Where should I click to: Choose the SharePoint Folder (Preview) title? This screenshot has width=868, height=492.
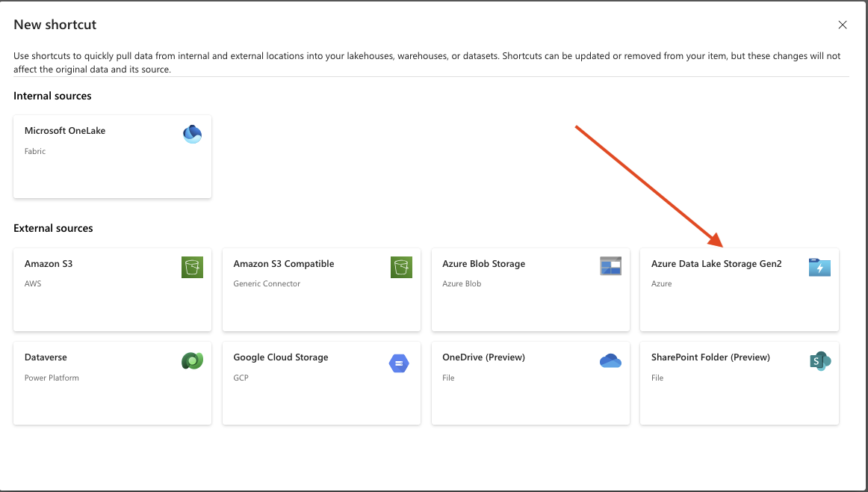(x=710, y=357)
